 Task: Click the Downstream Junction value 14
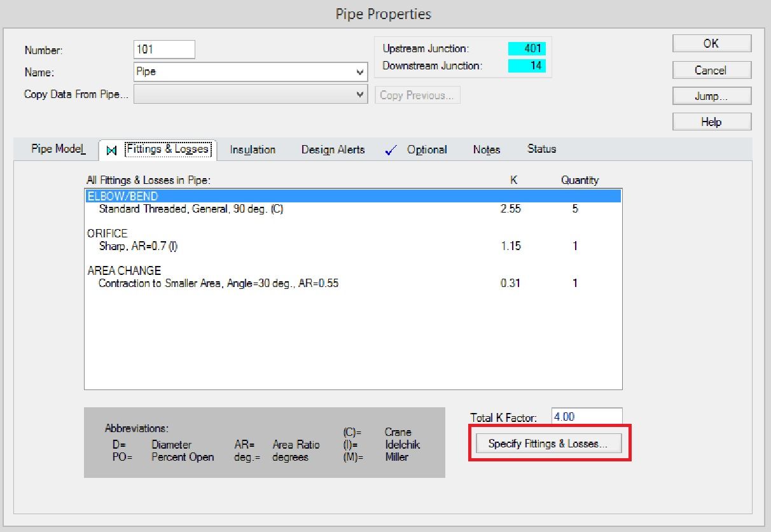point(527,66)
